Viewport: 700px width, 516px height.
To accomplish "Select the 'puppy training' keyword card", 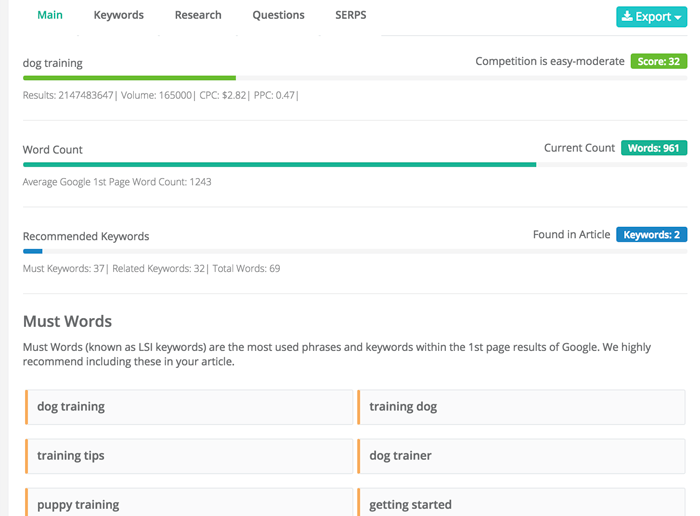I will (x=189, y=503).
